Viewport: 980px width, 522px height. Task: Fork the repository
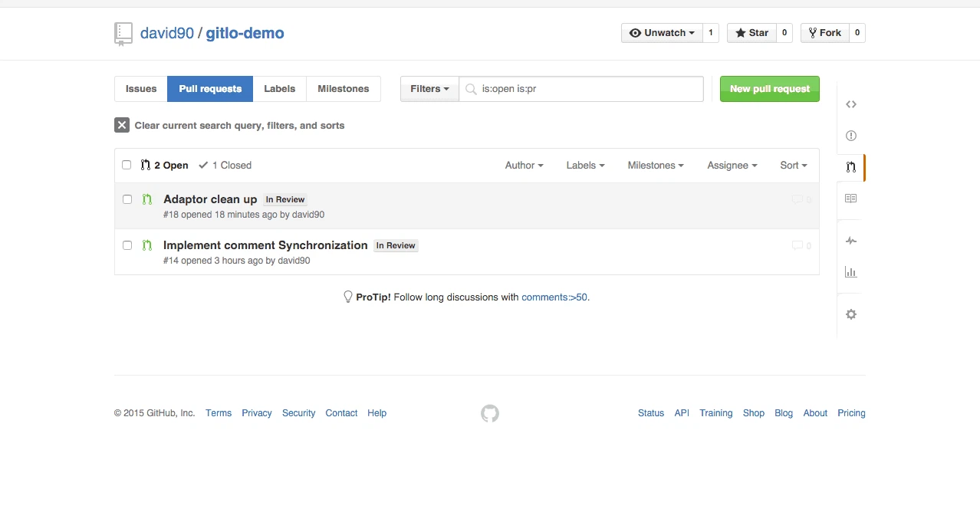pos(824,33)
